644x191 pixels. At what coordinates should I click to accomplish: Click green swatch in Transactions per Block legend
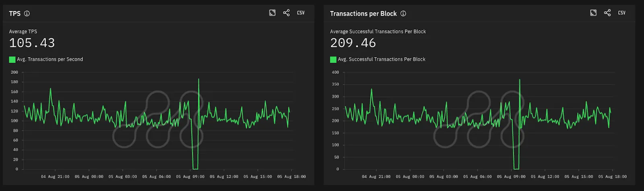pos(333,60)
